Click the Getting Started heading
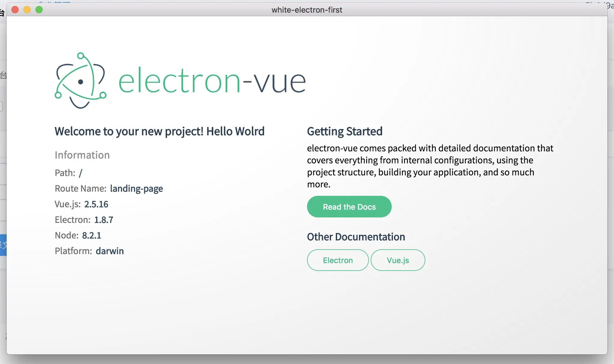This screenshot has height=364, width=614. [x=345, y=132]
